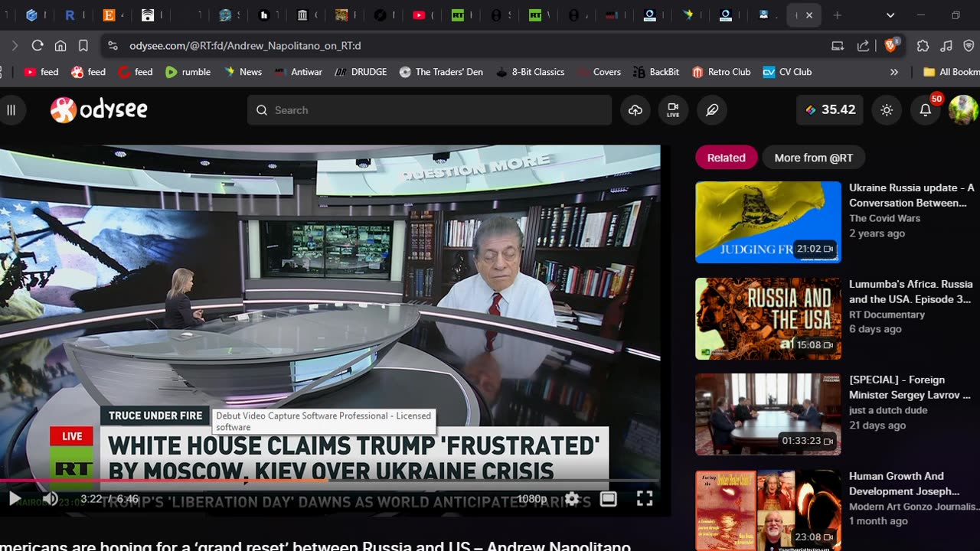Visit the RT Documentary channel
This screenshot has height=551, width=980.
pyautogui.click(x=887, y=315)
